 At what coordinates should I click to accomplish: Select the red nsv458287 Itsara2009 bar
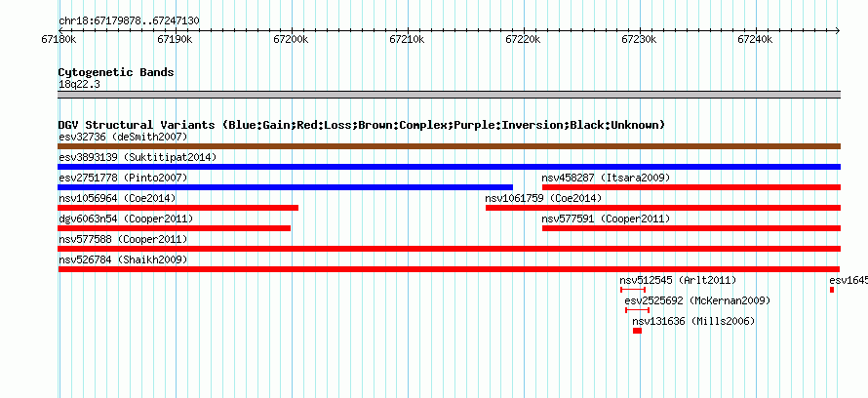coord(691,187)
